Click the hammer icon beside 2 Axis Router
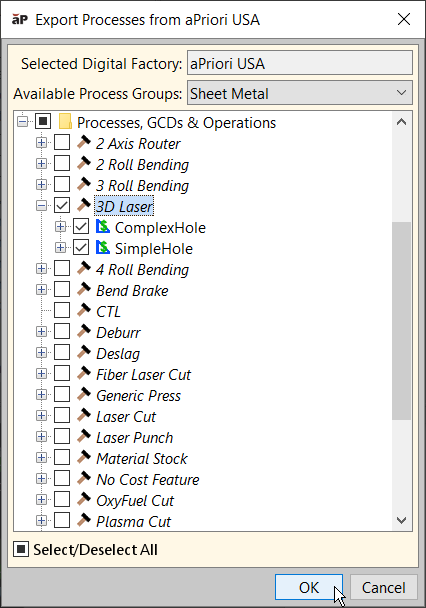The image size is (426, 608). tap(84, 143)
